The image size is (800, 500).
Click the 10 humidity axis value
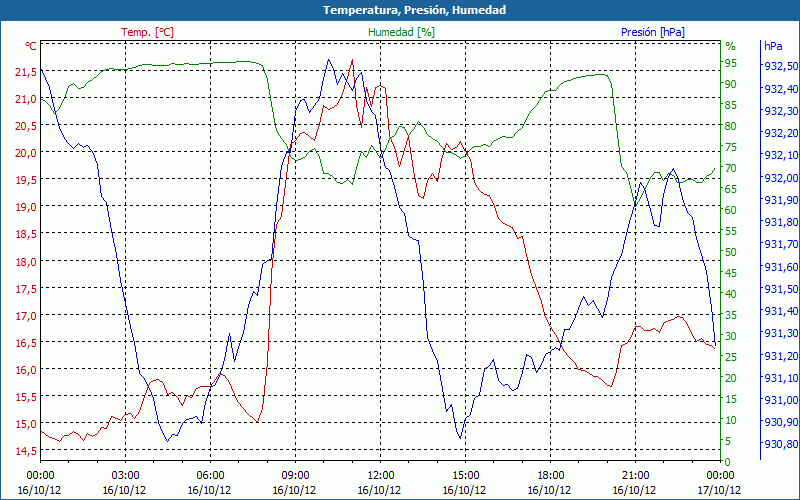point(731,420)
